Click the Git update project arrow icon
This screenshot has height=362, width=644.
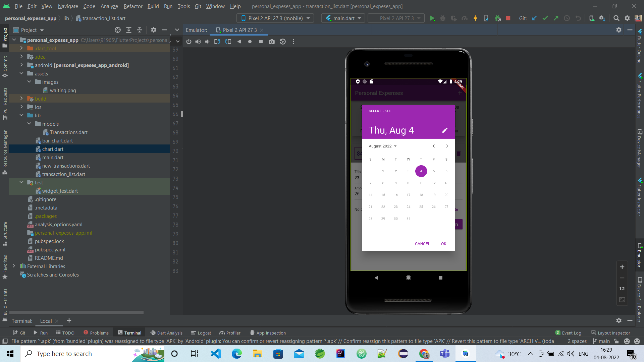click(x=534, y=18)
